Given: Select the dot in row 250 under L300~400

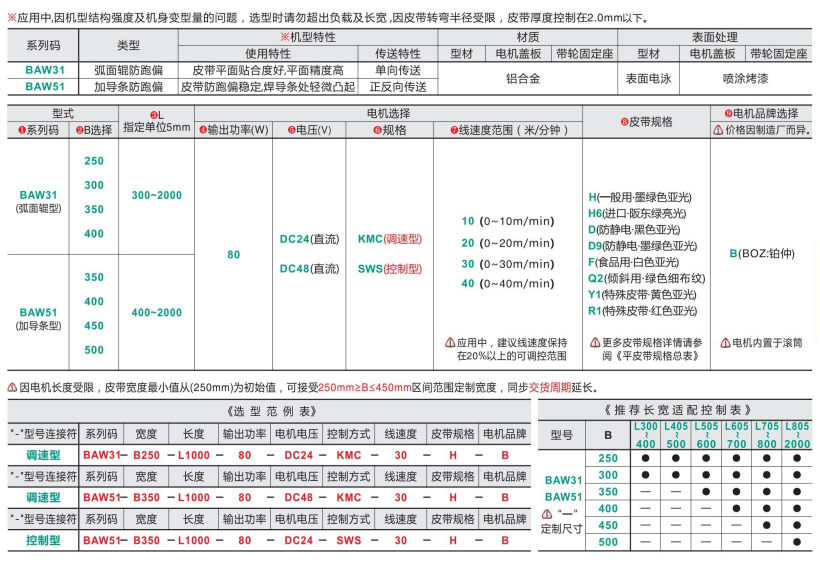Looking at the screenshot, I should click(x=647, y=457).
